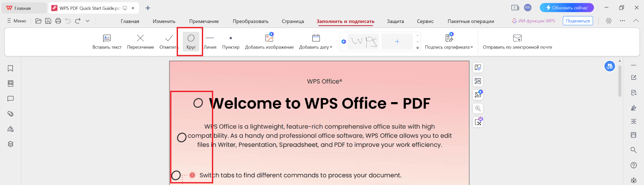The height and width of the screenshot is (185, 644).
Task: Open the signatures panel in left sidebar
Action: 10,129
